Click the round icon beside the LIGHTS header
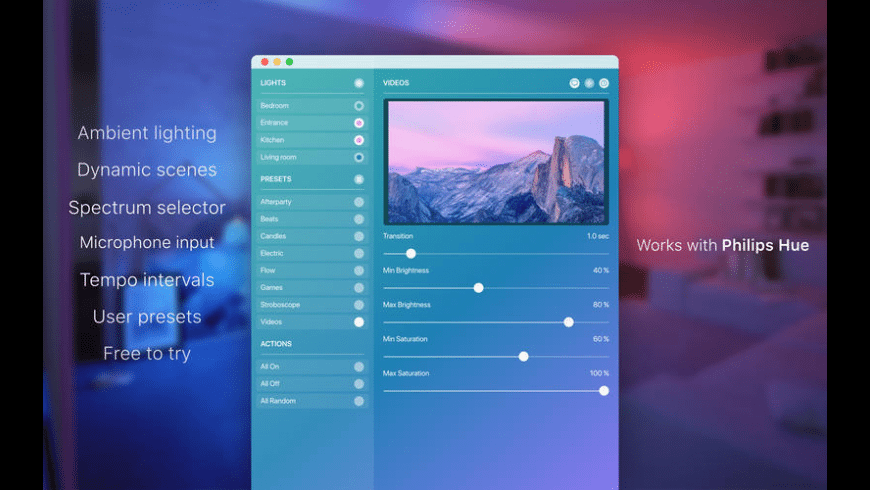 359,83
